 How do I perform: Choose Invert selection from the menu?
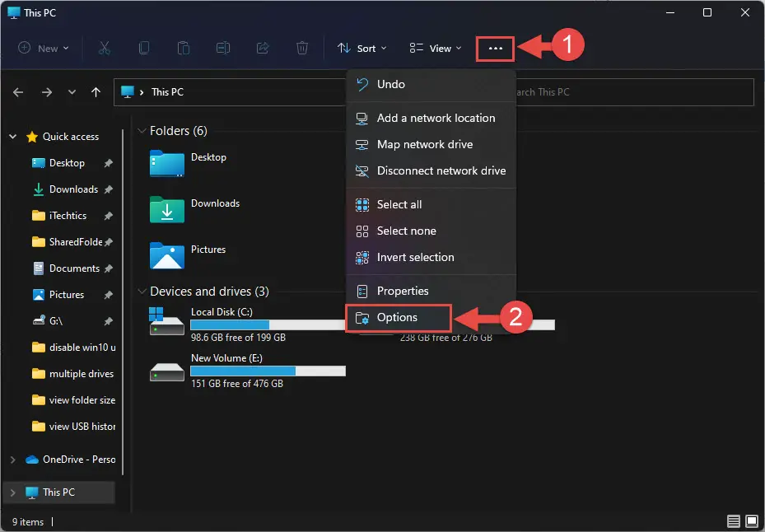[431, 257]
